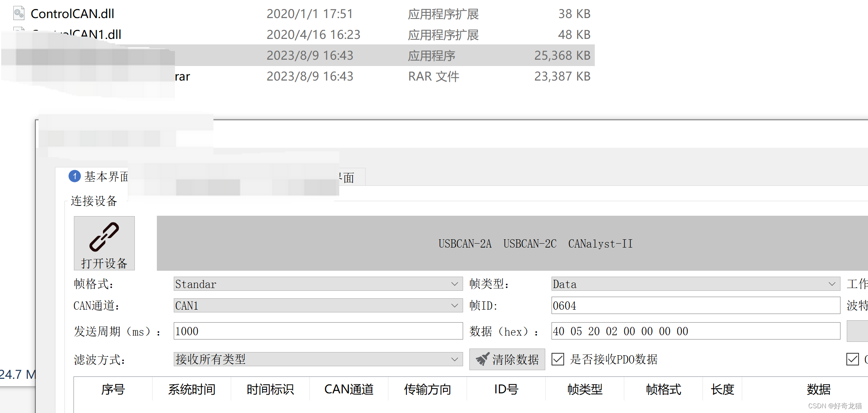Switch to the 基本界面 tab
The width and height of the screenshot is (868, 413).
98,176
